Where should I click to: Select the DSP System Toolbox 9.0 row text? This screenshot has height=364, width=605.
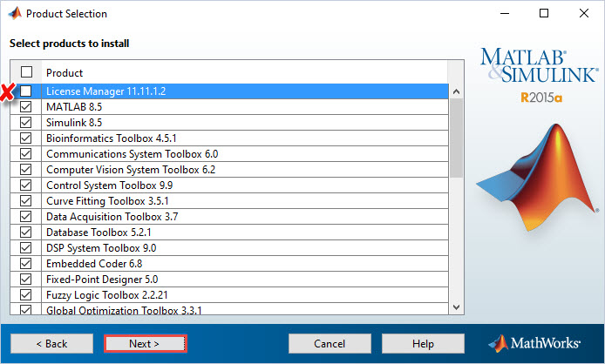101,248
